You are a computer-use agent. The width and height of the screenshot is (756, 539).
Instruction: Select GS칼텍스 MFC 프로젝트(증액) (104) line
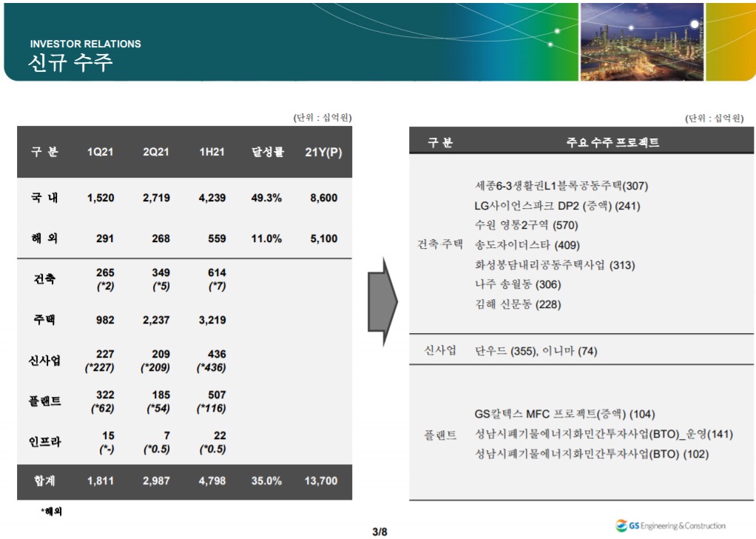coord(565,414)
